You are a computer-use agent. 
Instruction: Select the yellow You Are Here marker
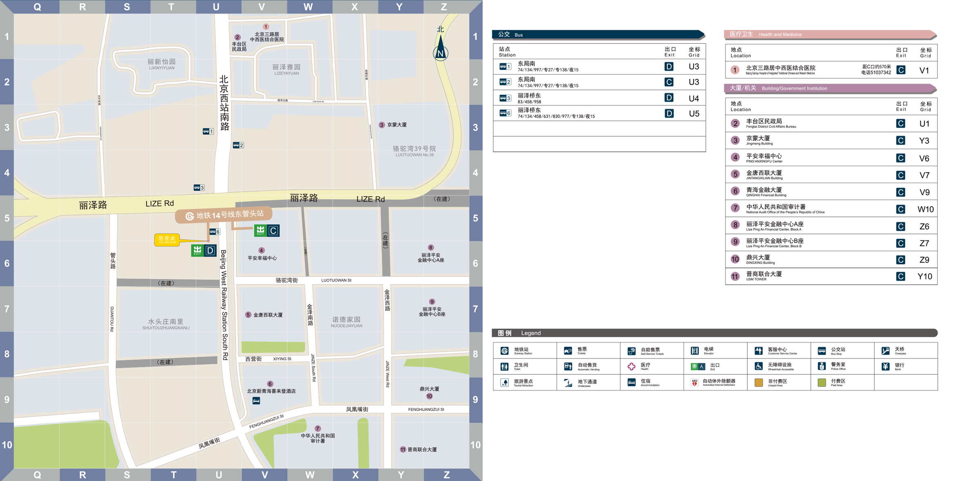167,240
